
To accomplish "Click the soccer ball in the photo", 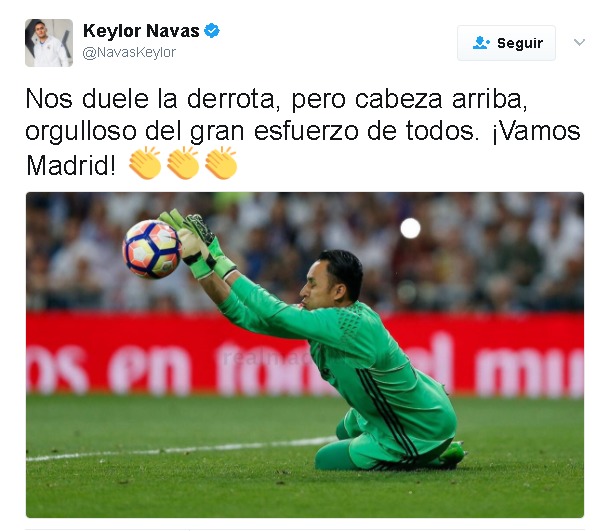I will coord(152,249).
